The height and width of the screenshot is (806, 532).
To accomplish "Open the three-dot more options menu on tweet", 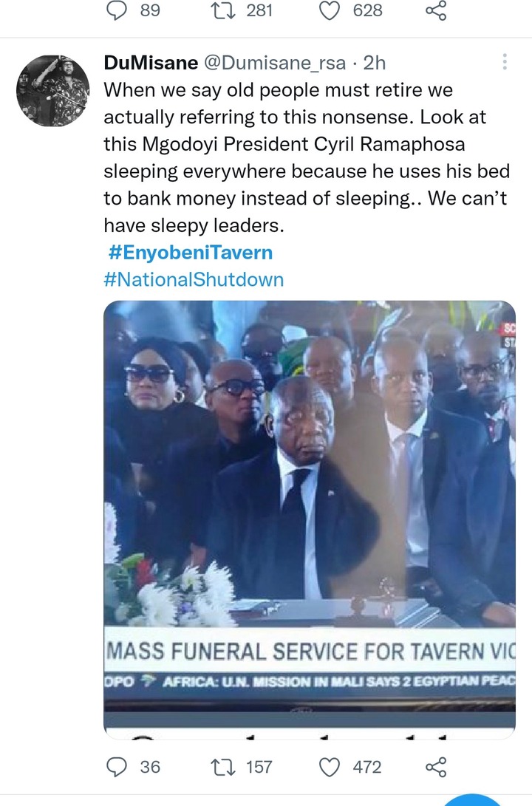I will 505,61.
